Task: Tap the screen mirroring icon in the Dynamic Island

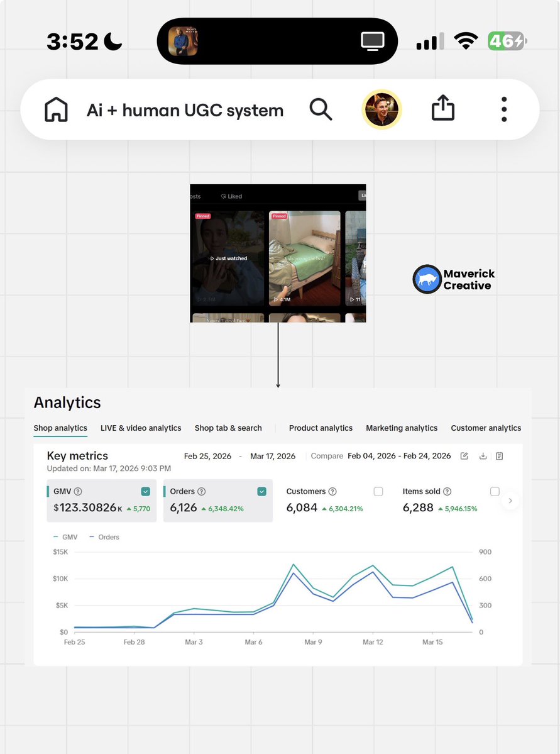Action: point(372,40)
